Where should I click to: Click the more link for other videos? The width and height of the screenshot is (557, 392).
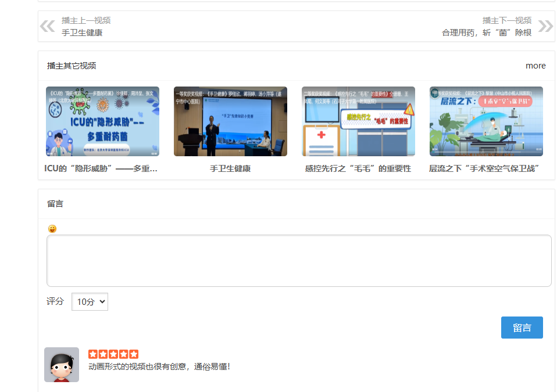coord(535,66)
